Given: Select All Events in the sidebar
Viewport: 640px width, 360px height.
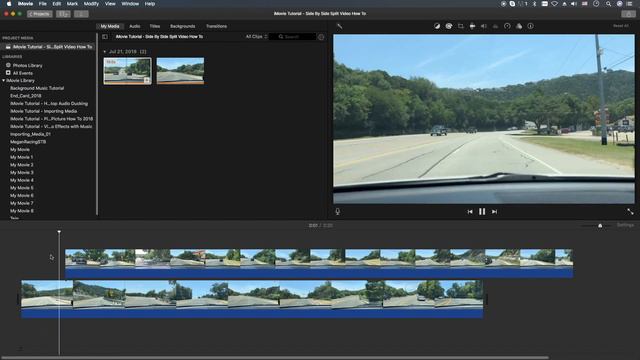Looking at the screenshot, I should tap(22, 73).
